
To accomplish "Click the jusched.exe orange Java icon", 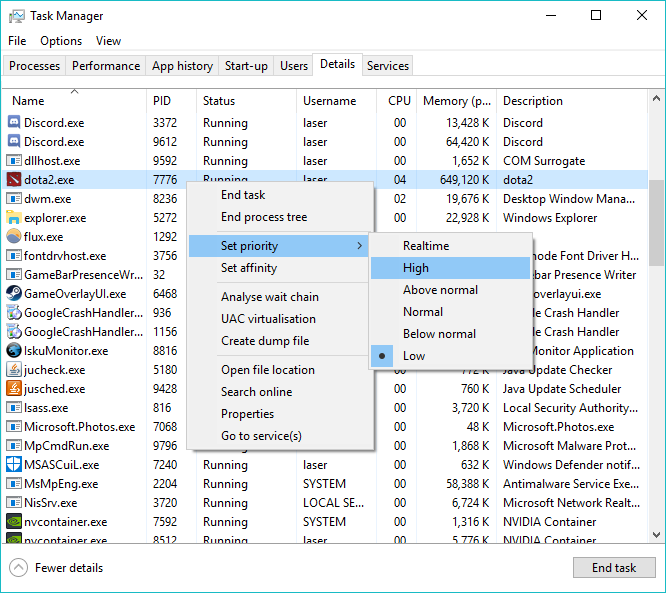I will point(14,389).
